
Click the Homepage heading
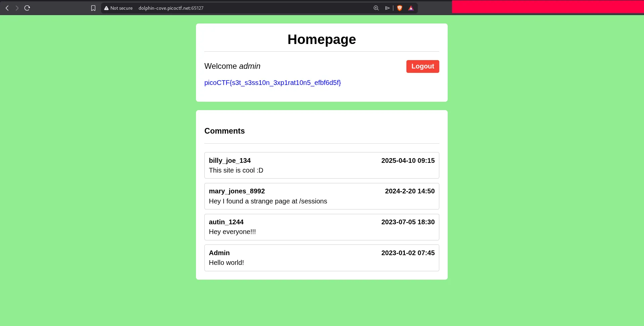click(x=321, y=40)
